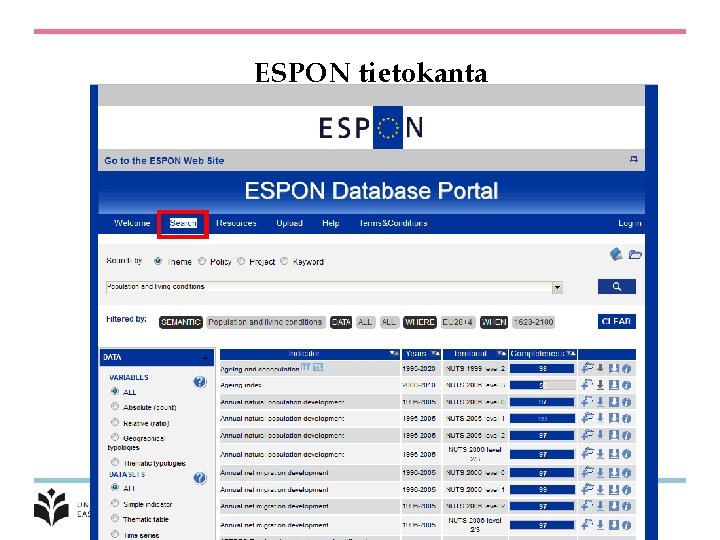Viewport: 720px width, 540px height.
Task: Select the Policy search option
Action: point(202,261)
